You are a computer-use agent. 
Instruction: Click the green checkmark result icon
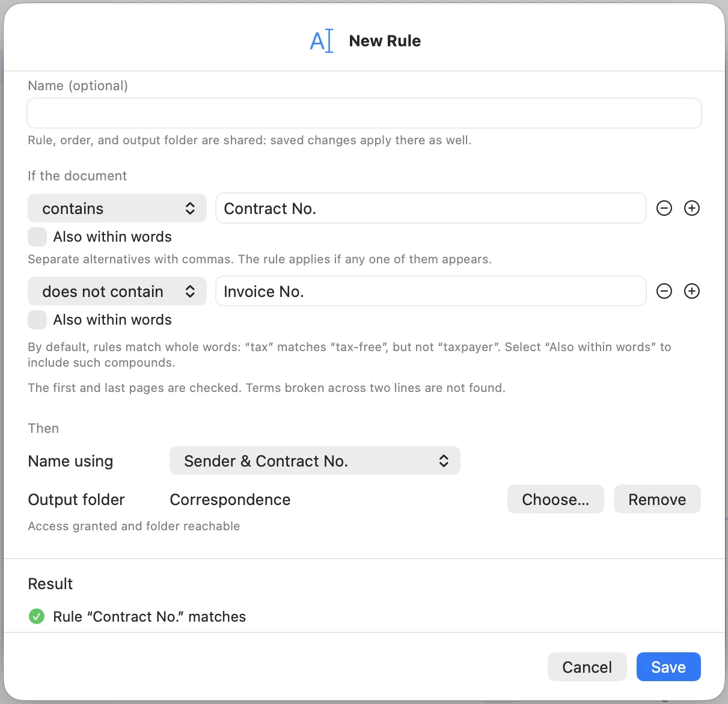pos(37,616)
